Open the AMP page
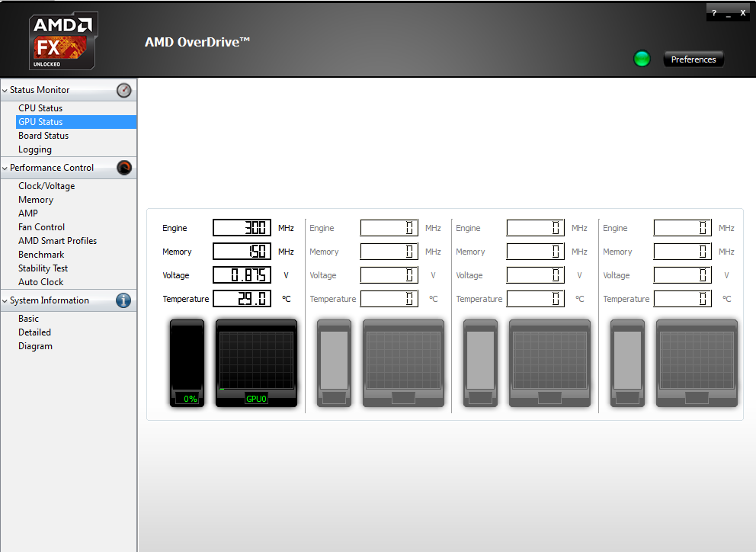This screenshot has width=756, height=552. 28,213
